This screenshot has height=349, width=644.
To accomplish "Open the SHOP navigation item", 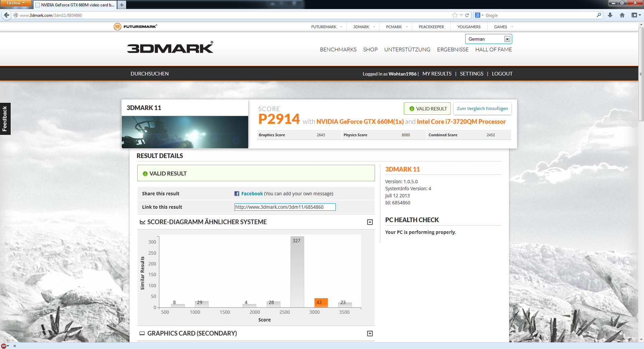I will click(x=370, y=50).
